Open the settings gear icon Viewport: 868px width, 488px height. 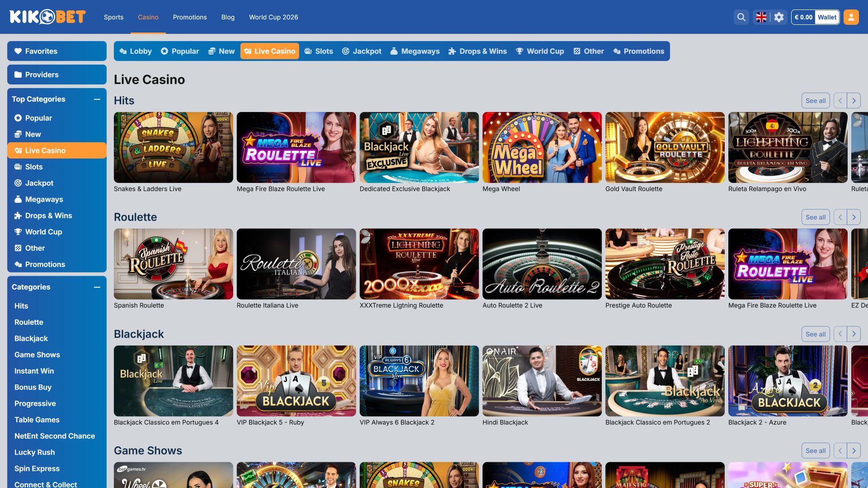[779, 17]
